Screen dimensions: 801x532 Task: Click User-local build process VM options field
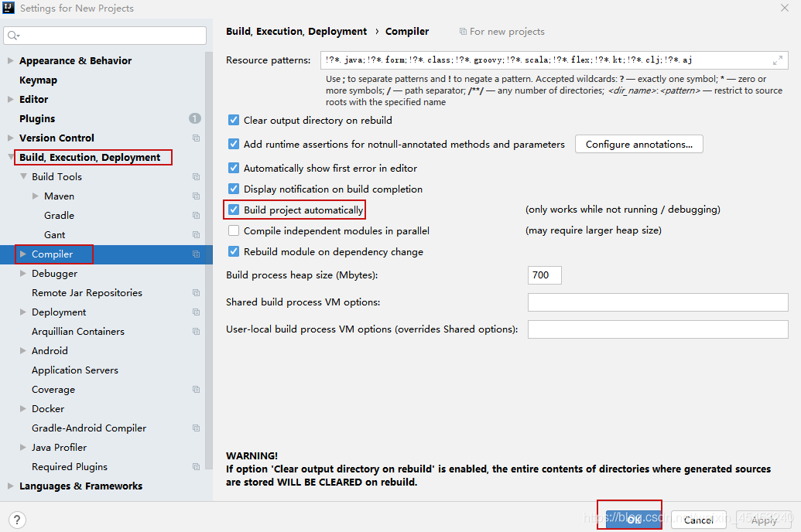[658, 329]
